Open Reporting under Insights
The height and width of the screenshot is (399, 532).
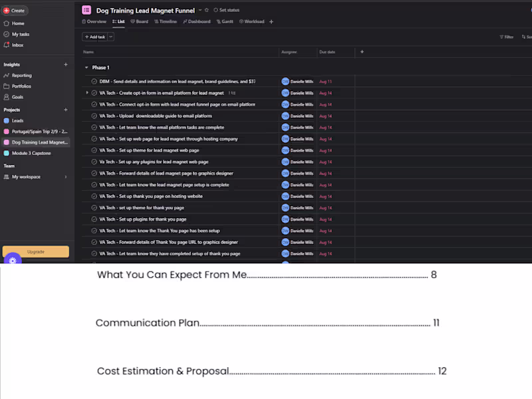click(23, 75)
